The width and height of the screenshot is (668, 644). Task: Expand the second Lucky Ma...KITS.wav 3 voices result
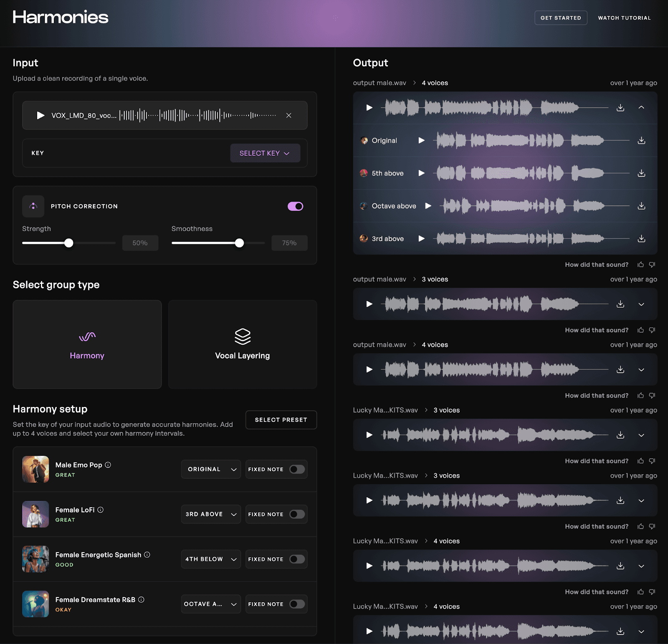pyautogui.click(x=641, y=500)
